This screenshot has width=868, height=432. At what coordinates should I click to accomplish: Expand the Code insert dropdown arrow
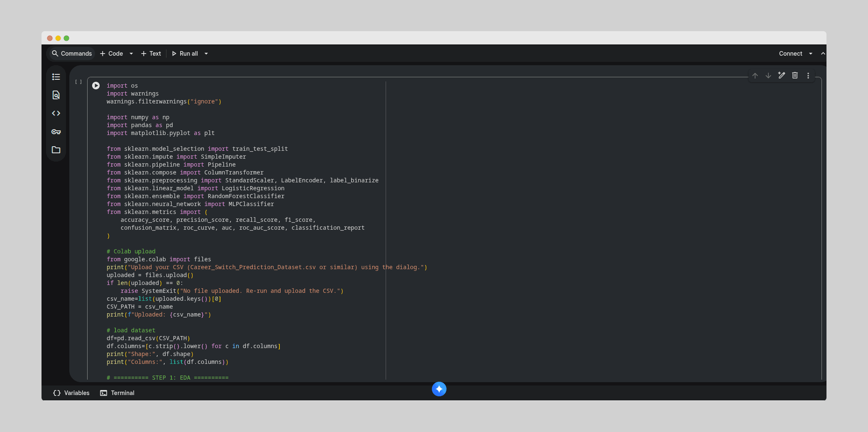pyautogui.click(x=131, y=54)
